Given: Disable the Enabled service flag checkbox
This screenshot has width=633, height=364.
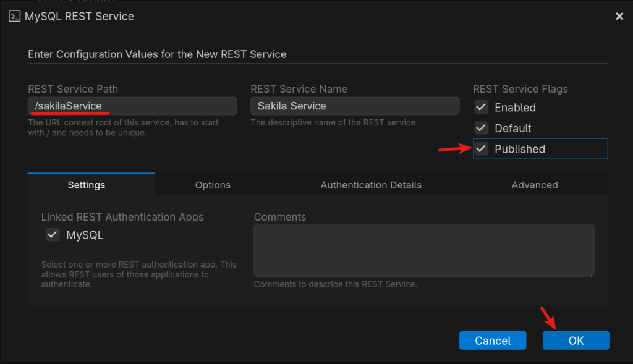Looking at the screenshot, I should click(482, 108).
